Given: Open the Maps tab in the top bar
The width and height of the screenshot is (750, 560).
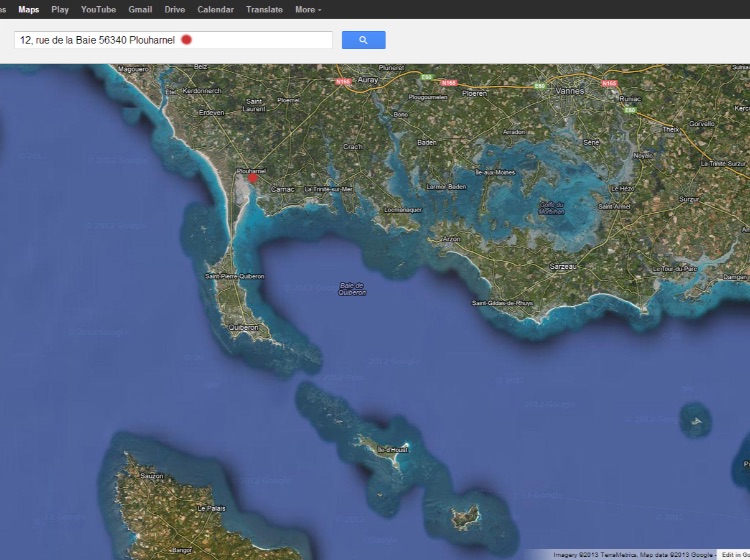Looking at the screenshot, I should pyautogui.click(x=29, y=9).
